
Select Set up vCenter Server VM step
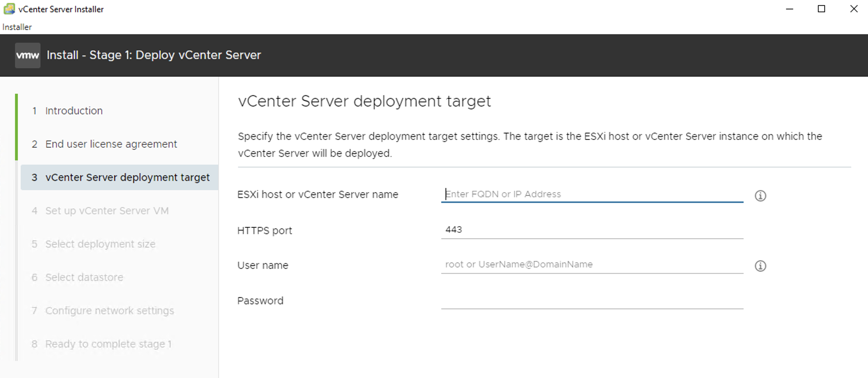point(100,211)
